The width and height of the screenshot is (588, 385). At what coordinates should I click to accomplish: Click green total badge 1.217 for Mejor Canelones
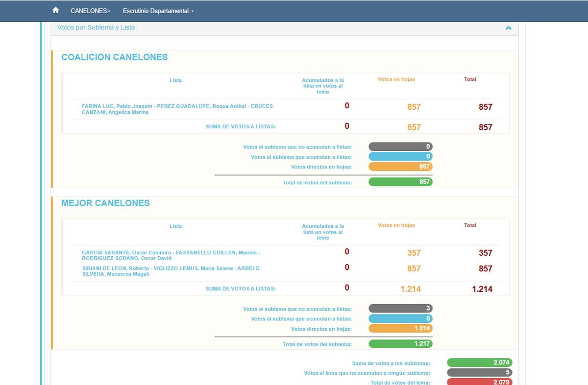pyautogui.click(x=400, y=344)
